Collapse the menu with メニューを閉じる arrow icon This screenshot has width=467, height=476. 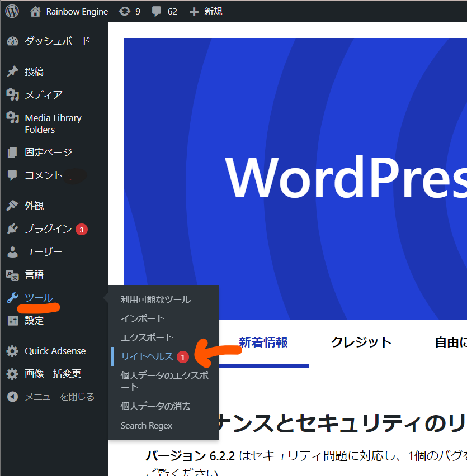coord(12,397)
